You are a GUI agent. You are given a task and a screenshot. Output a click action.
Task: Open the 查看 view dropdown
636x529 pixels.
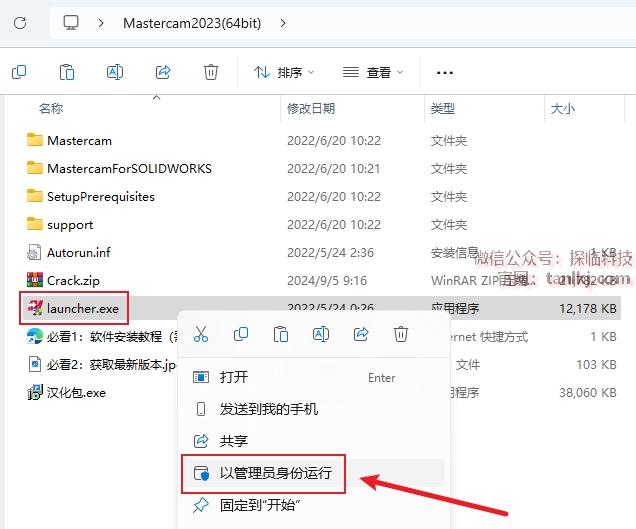click(x=373, y=73)
